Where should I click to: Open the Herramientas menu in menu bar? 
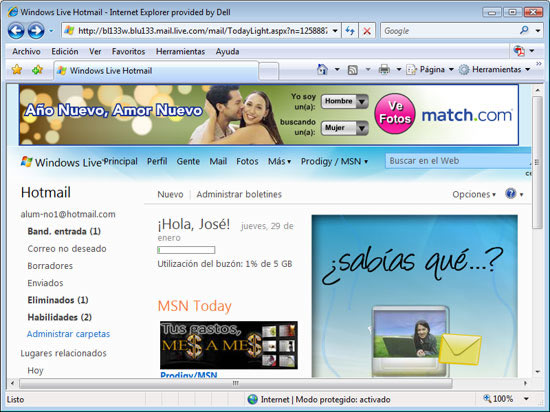pos(180,52)
